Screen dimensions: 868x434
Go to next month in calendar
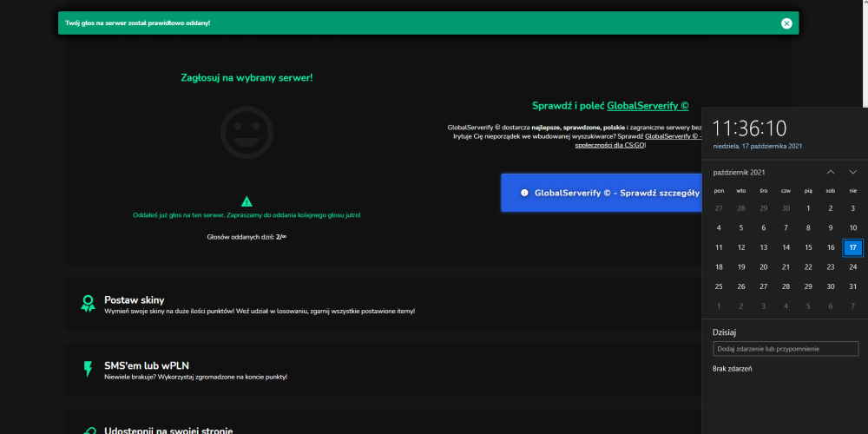tap(852, 172)
